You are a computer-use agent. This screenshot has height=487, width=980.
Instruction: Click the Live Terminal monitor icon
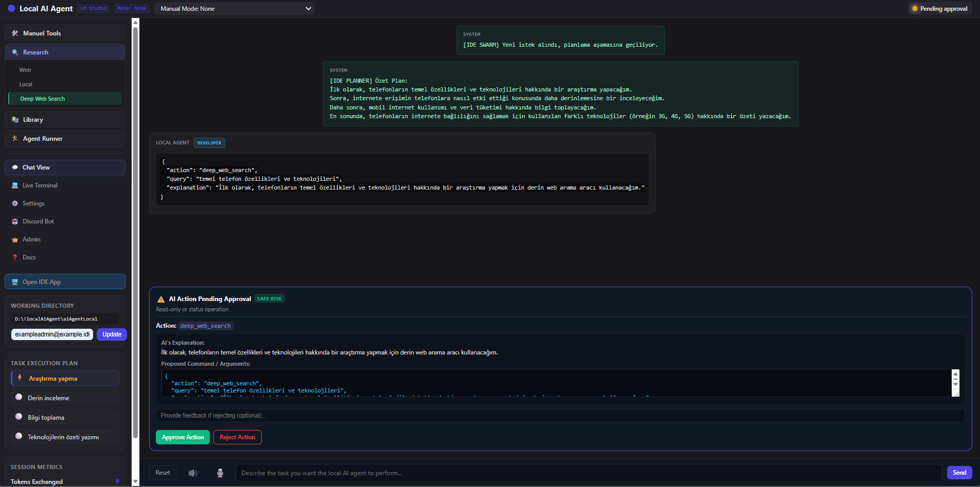point(15,185)
